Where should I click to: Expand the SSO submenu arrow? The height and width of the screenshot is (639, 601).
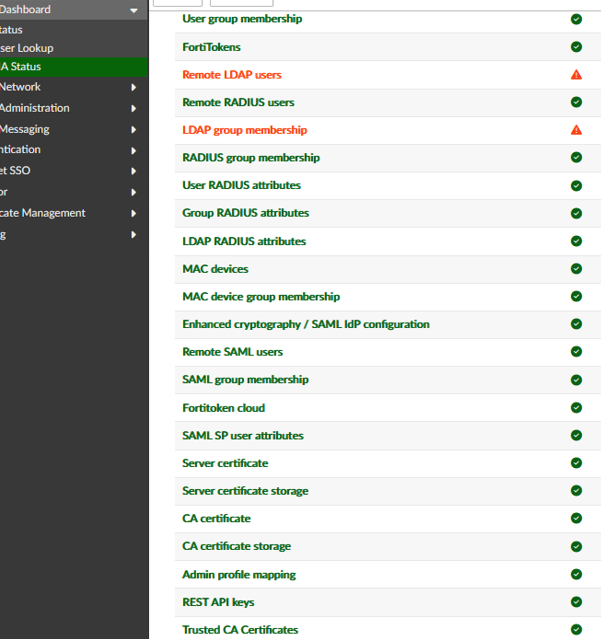tap(133, 171)
